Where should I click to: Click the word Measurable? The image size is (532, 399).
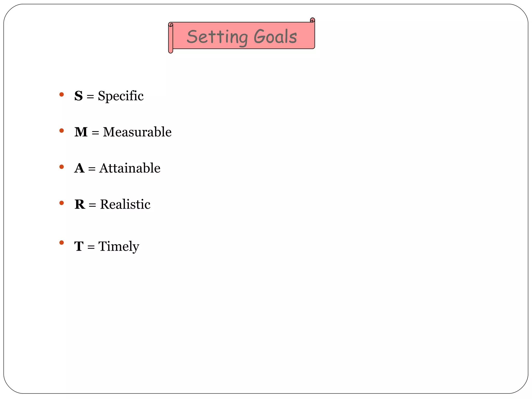(x=137, y=132)
